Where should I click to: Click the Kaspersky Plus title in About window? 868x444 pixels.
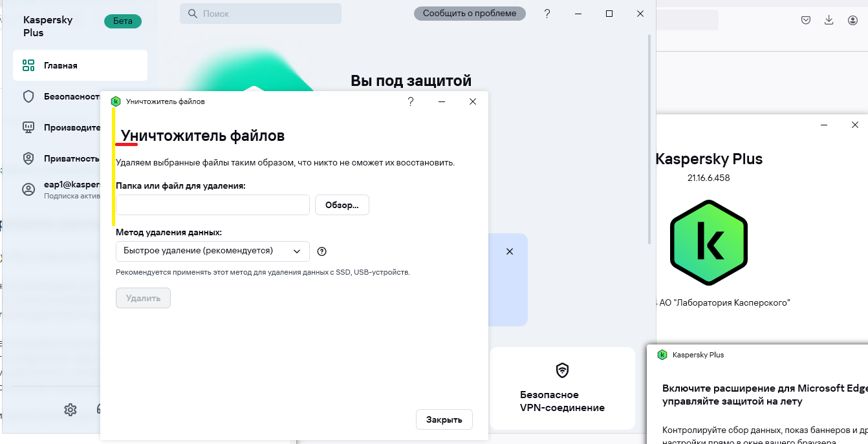coord(709,159)
